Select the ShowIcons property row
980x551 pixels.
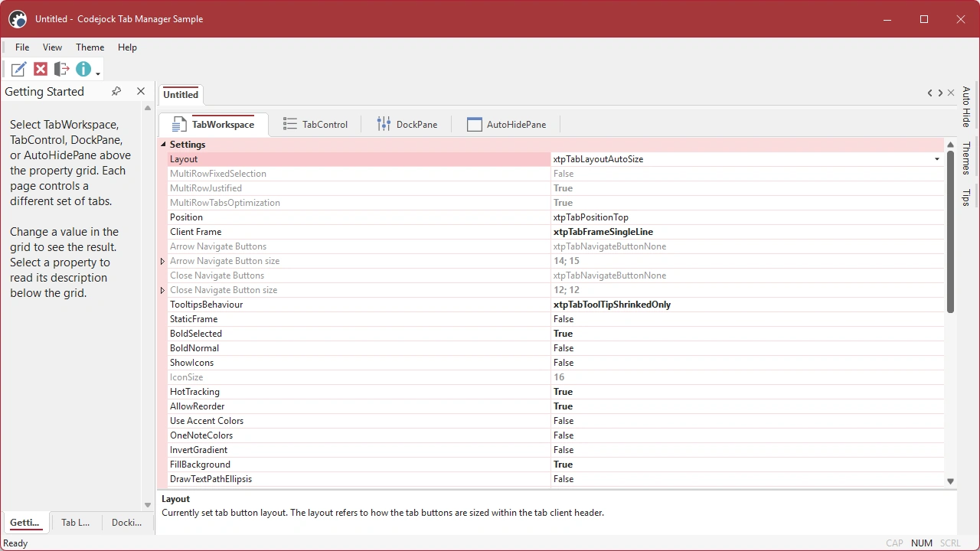tap(556, 363)
